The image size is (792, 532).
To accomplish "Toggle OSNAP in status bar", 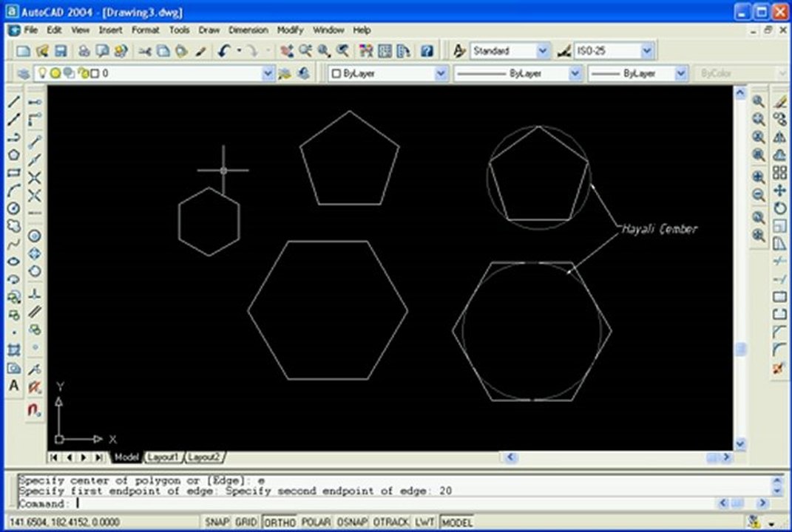I will click(352, 522).
